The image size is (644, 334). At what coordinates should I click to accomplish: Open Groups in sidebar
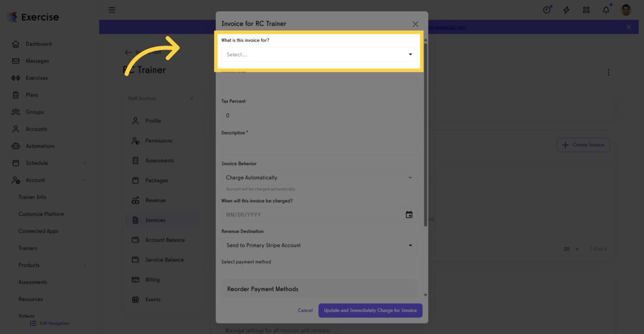(34, 112)
